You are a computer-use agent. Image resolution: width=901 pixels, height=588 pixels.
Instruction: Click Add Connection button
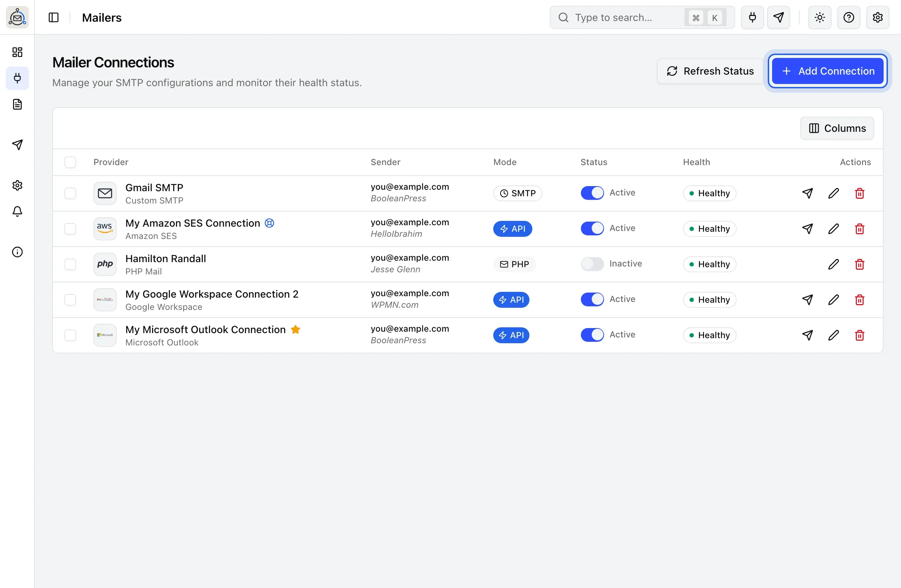(x=828, y=71)
